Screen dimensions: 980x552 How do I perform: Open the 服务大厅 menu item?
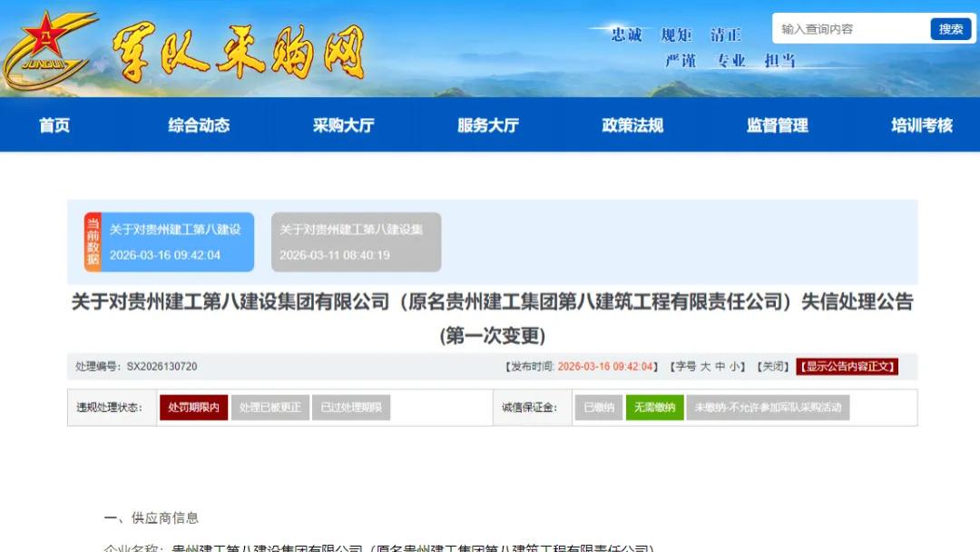coord(487,126)
